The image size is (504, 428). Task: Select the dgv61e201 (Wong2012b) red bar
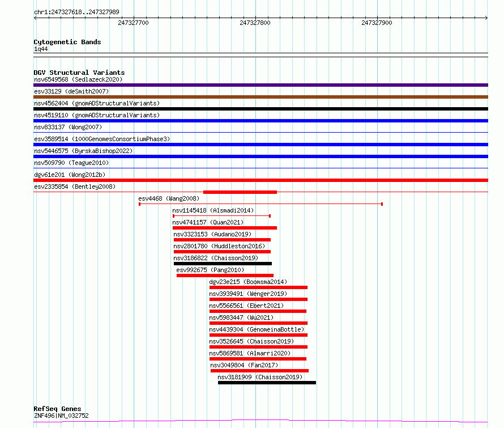pyautogui.click(x=260, y=180)
